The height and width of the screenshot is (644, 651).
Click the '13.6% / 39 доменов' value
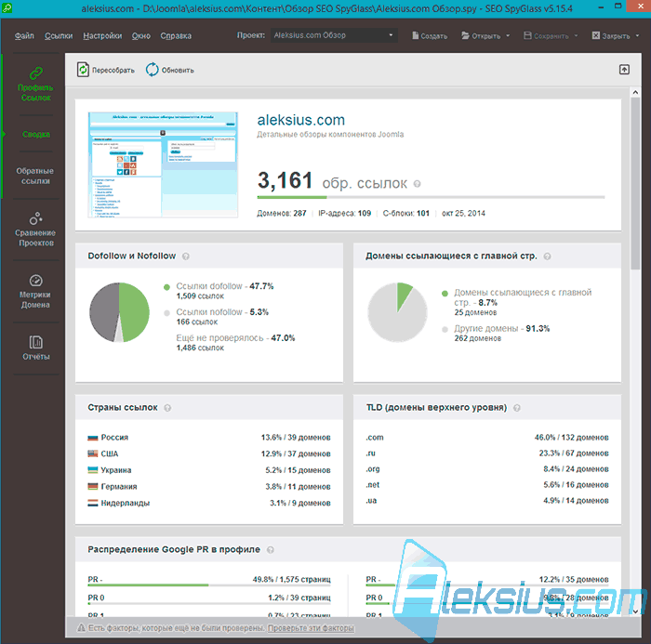(x=296, y=438)
